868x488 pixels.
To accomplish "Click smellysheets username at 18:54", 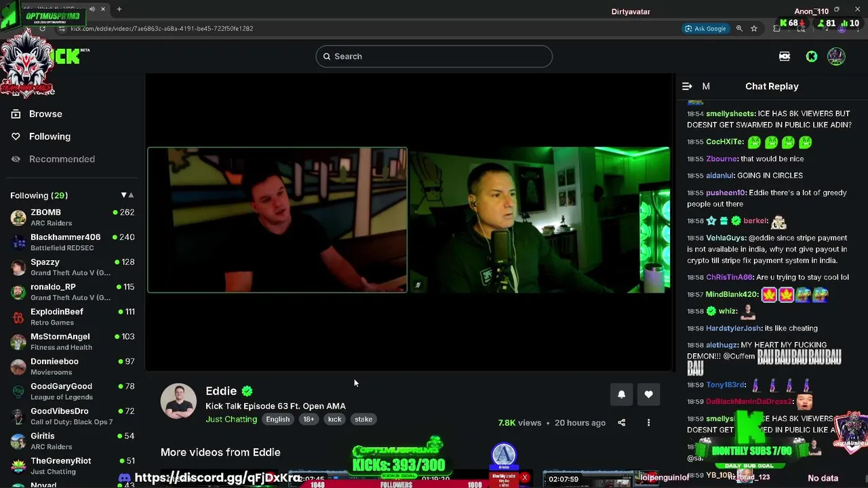I will click(730, 114).
